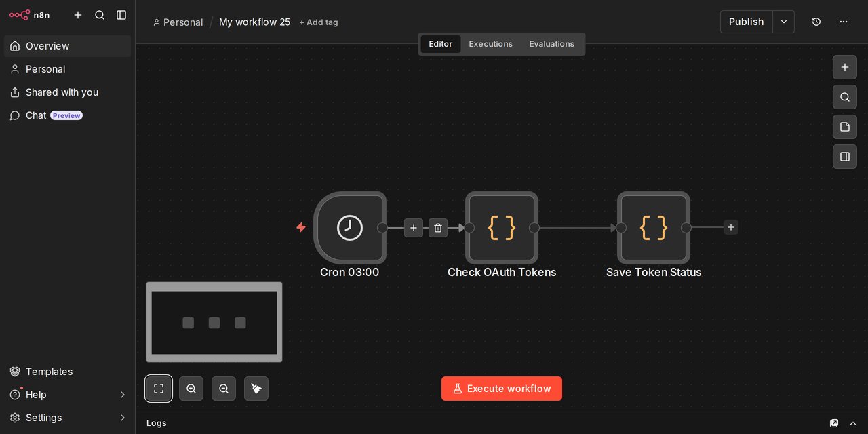
Task: Select the Save Token Status node
Action: click(x=654, y=228)
